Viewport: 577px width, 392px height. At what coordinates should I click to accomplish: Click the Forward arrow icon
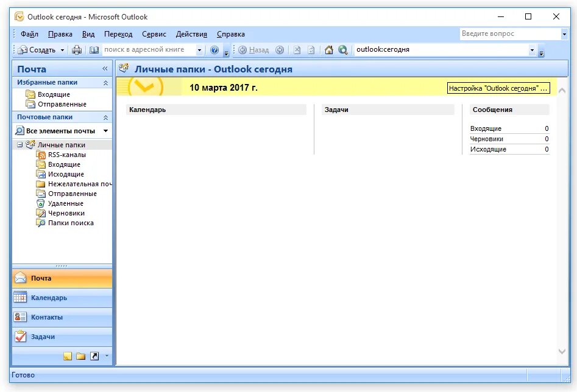click(280, 50)
